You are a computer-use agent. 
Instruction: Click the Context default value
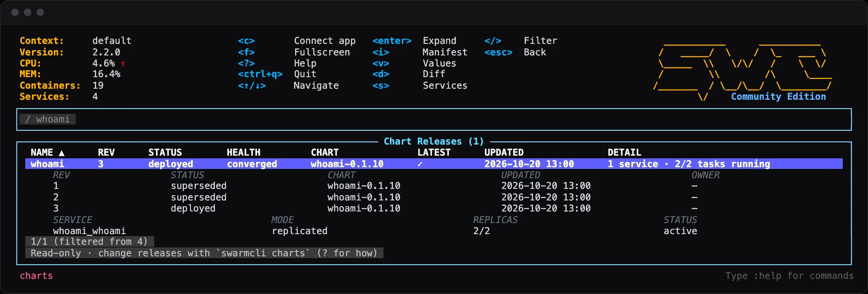pos(112,41)
